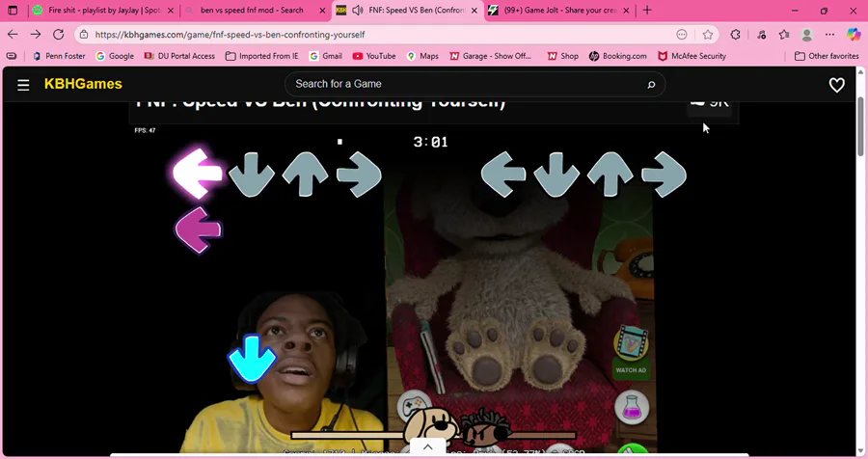This screenshot has height=459, width=868.
Task: Open browser settings and more menu
Action: (x=829, y=35)
